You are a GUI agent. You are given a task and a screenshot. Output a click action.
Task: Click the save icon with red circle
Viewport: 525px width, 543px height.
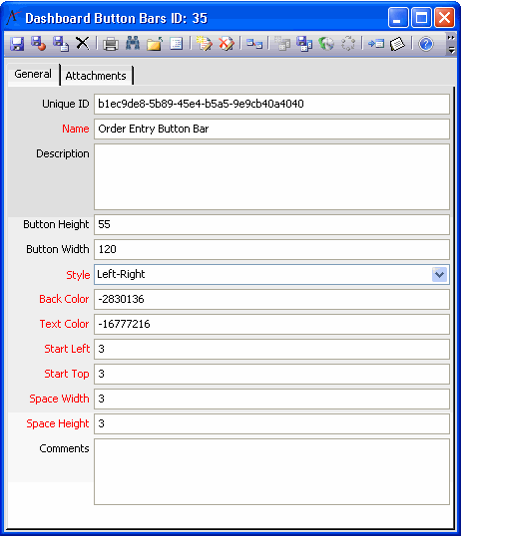(x=38, y=44)
